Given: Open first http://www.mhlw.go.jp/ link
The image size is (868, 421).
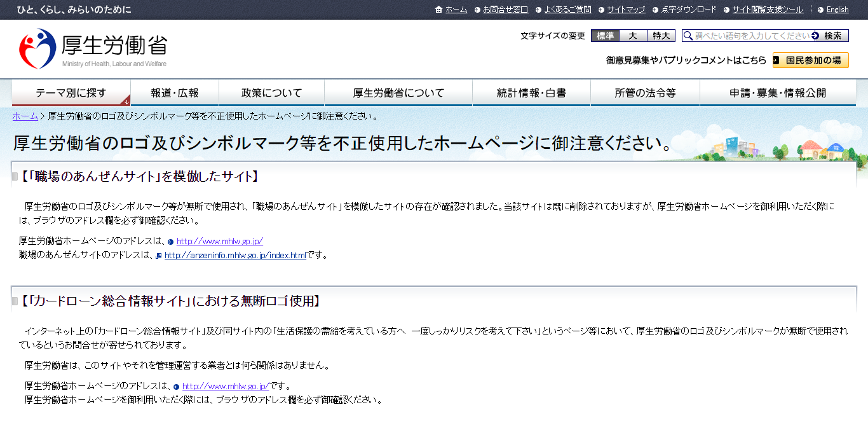Looking at the screenshot, I should pyautogui.click(x=220, y=241).
